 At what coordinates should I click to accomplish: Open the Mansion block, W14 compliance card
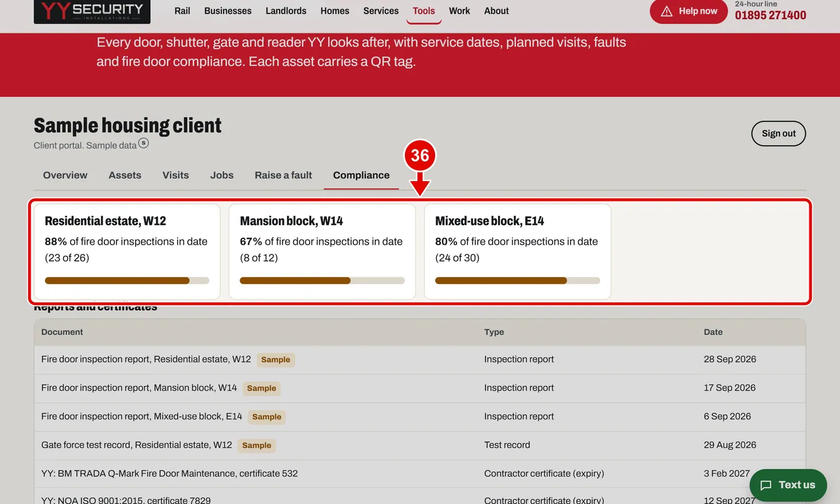click(x=322, y=251)
